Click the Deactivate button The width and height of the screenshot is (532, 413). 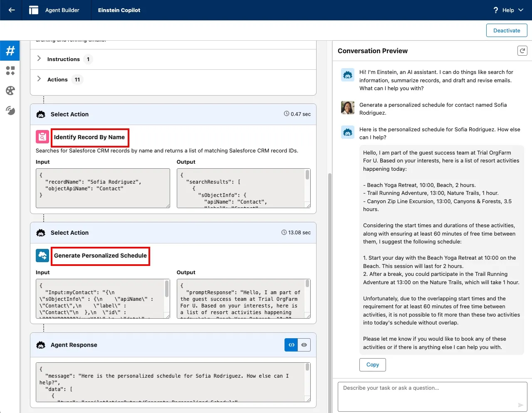[x=506, y=30]
